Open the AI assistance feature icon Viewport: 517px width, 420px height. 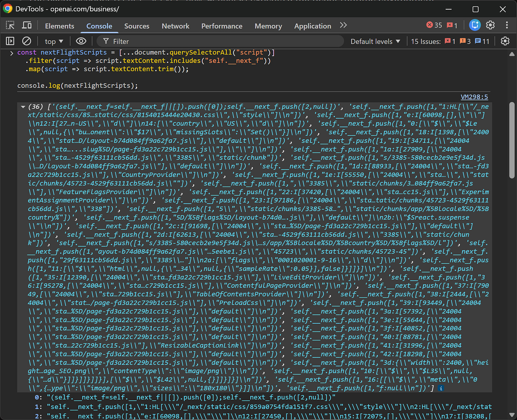click(x=475, y=25)
